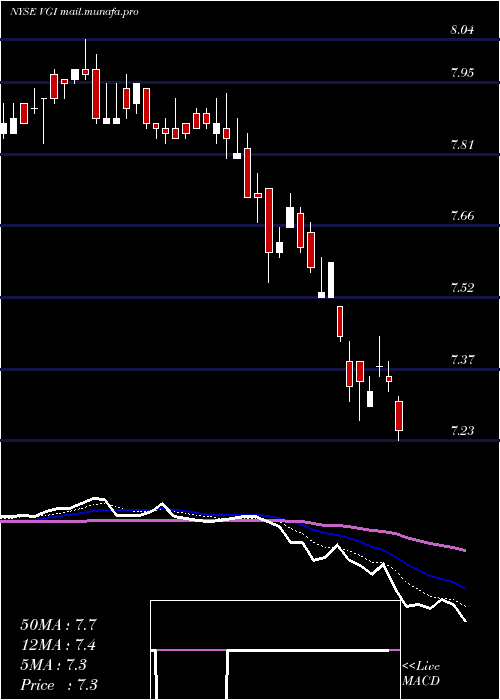Click the 12MA : 7.4 reading

pos(58,645)
